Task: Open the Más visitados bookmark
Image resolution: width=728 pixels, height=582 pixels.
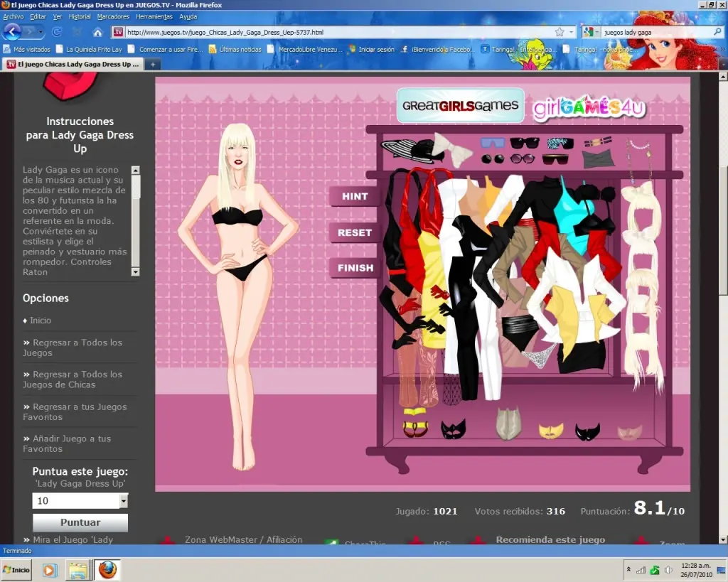Action: pos(27,49)
